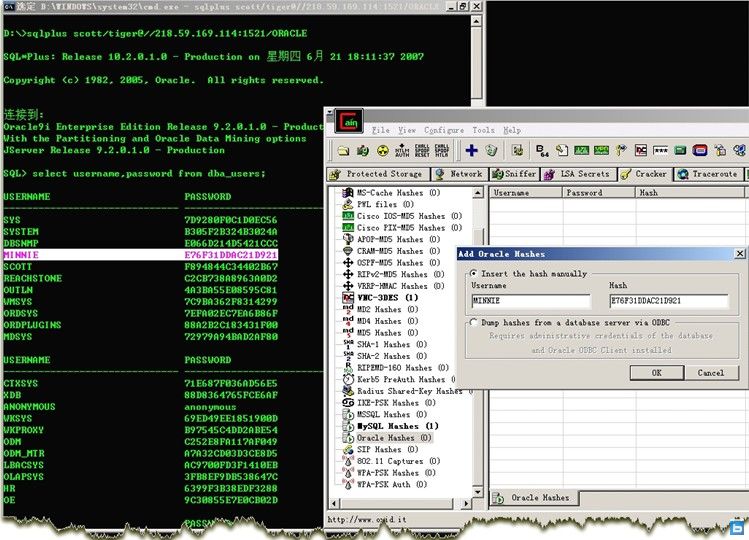Open the asterisks Box Revealer toolbar icon
The image size is (749, 540).
(661, 151)
